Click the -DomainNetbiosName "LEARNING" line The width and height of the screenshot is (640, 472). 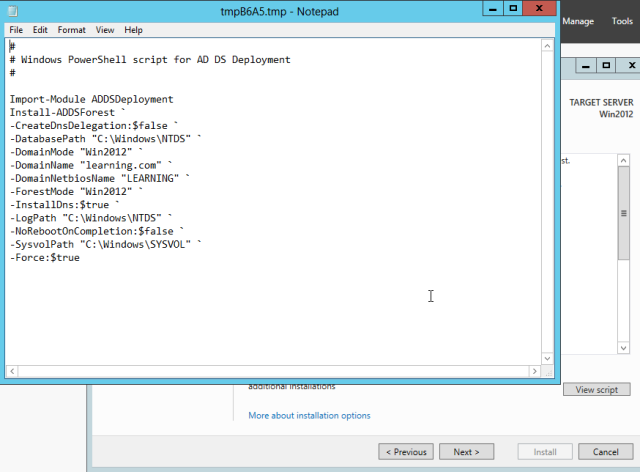[100, 178]
